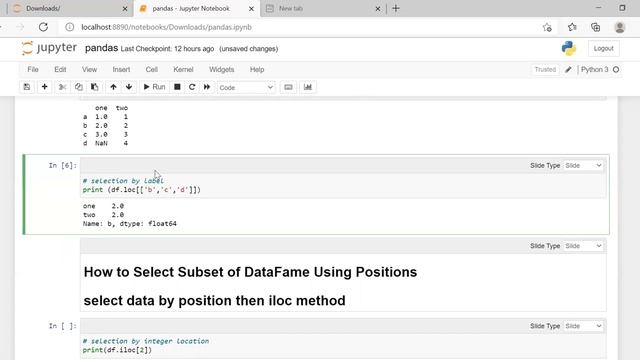Screen dimensions: 640x360
Task: Click the Trusted notebook indicator
Action: pos(545,69)
